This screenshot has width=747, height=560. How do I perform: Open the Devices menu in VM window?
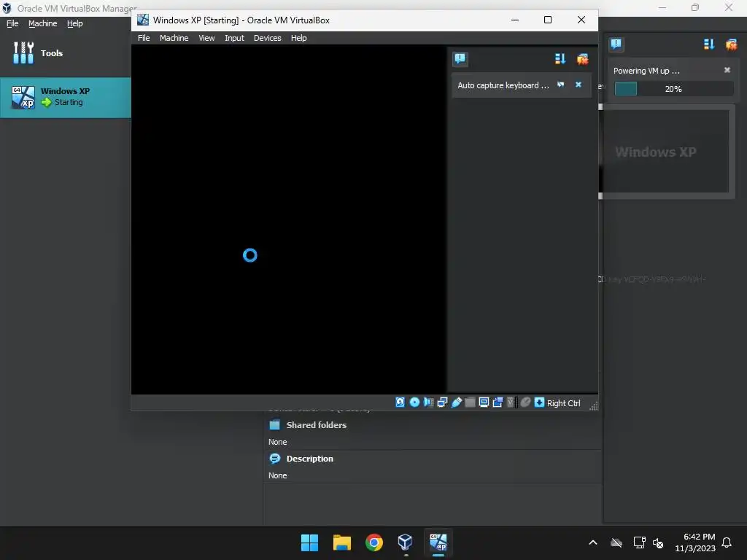[267, 38]
